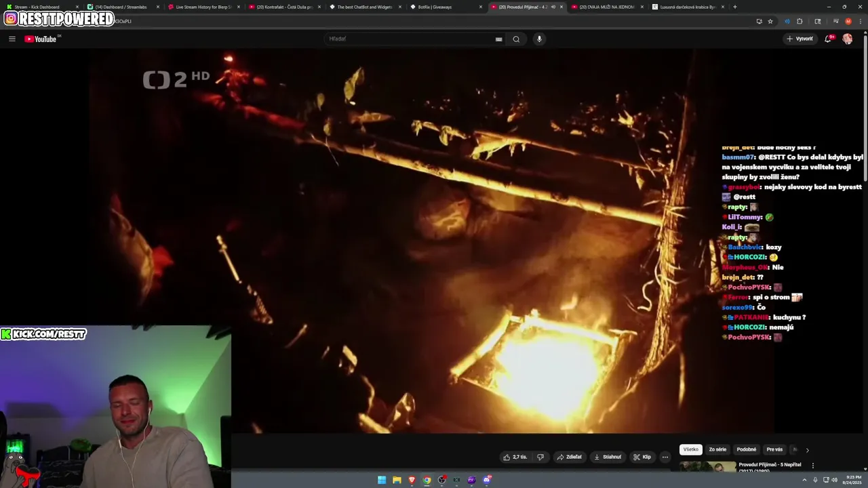Like the video with thumbs up

pyautogui.click(x=507, y=457)
